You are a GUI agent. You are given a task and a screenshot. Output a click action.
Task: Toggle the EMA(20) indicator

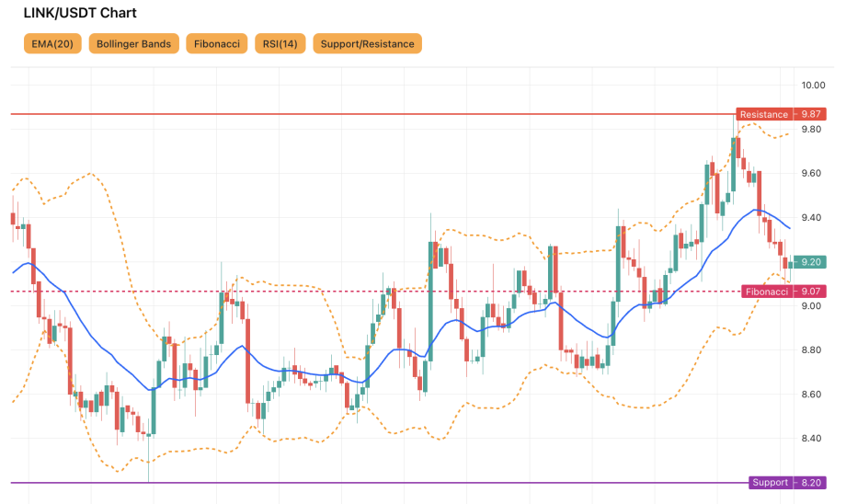coord(51,43)
